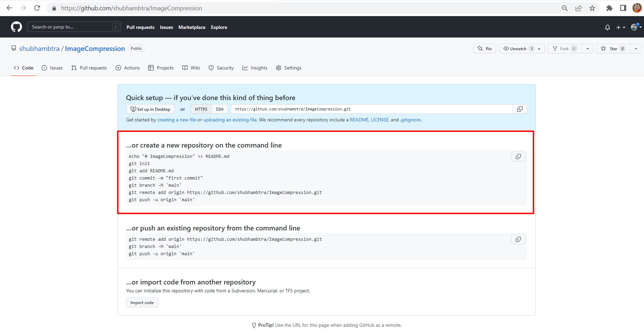Screen dimensions: 644x335
Task: Click the 'git commit -m "first commit"' line
Action: 166,178
